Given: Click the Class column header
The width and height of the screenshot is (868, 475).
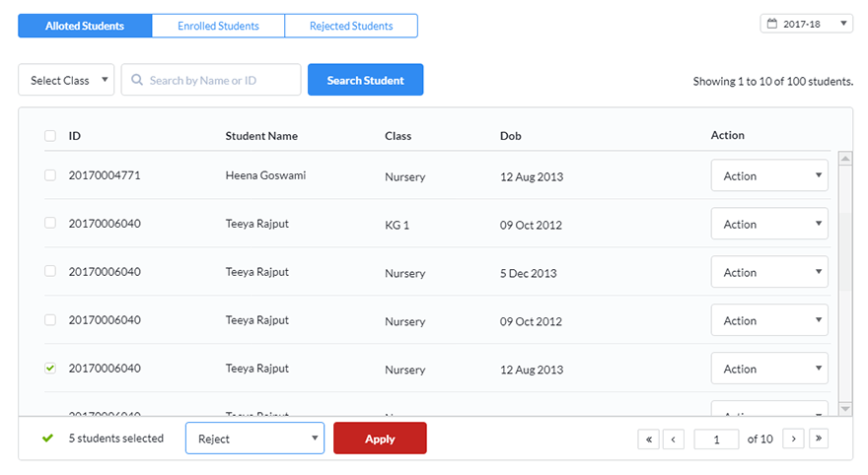Looking at the screenshot, I should click(x=398, y=136).
